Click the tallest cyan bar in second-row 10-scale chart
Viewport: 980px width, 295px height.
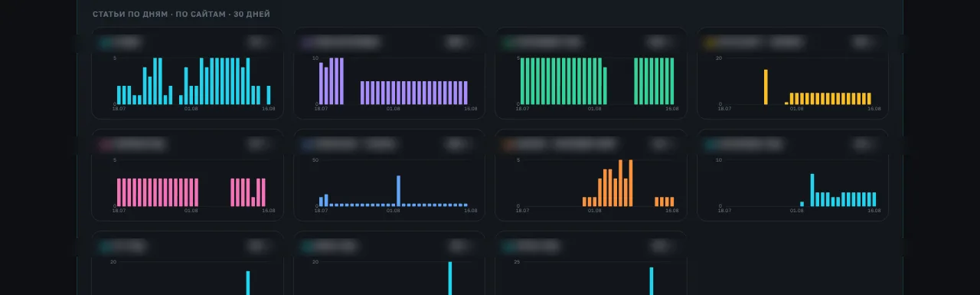[812, 190]
